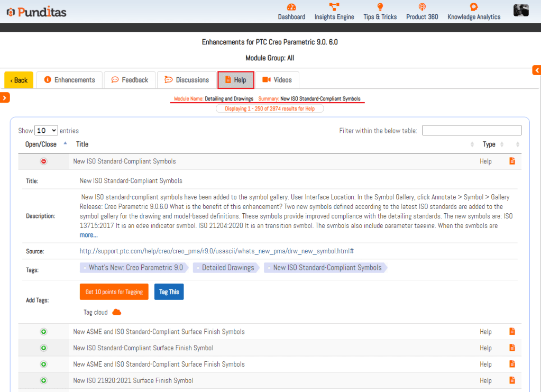
Task: Open document icon for New ISO Standard-Compliant Symbols row
Action: (x=512, y=161)
